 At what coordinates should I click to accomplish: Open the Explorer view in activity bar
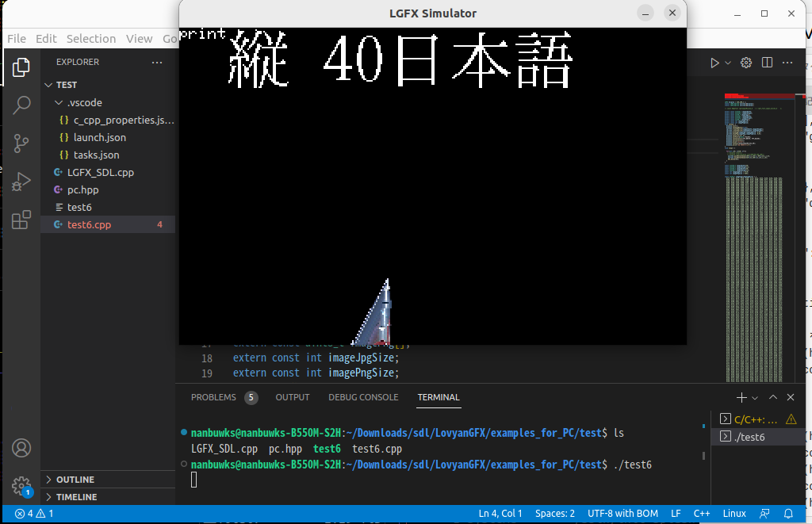21,67
